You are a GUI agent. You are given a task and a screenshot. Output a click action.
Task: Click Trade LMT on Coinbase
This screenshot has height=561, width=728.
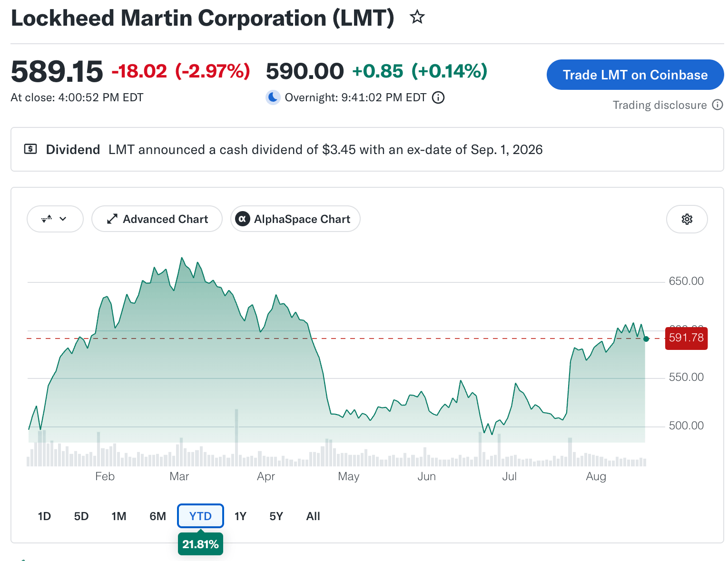pos(635,75)
